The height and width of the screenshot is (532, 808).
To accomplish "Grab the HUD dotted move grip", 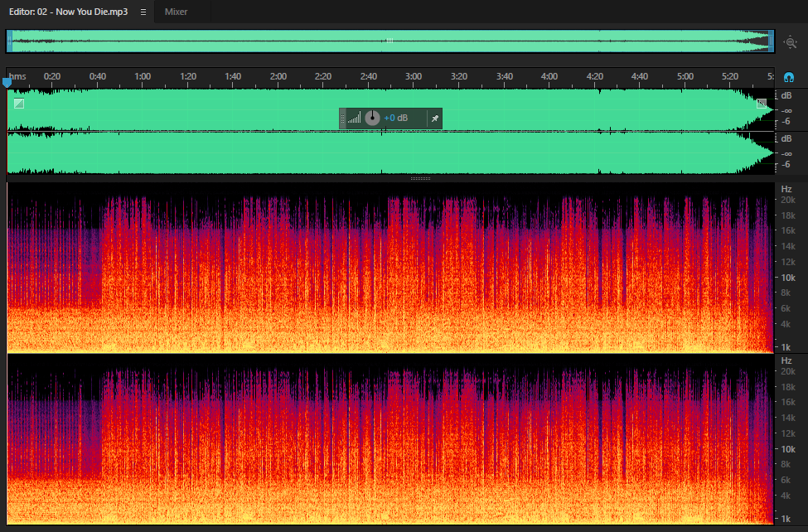I will coord(343,118).
